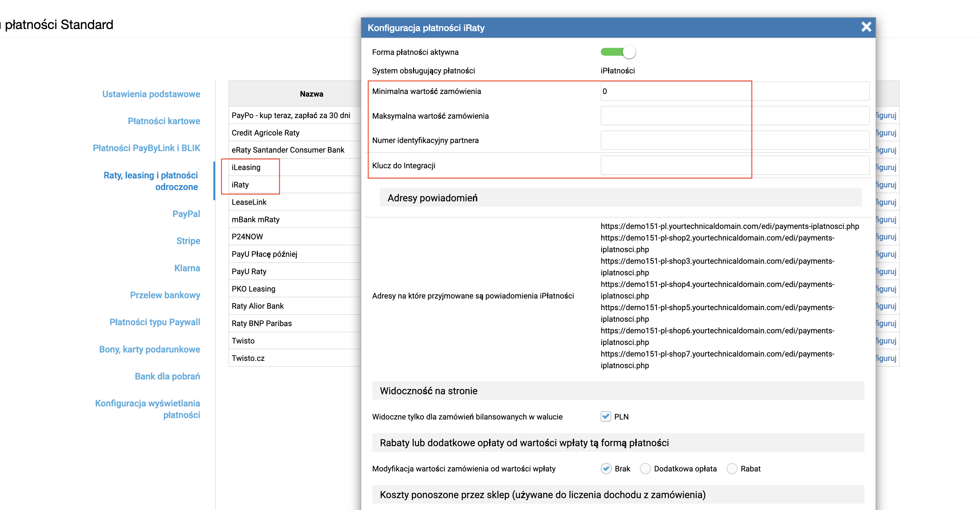Click the 'PayU Płacę później' row
The image size is (980, 510).
[295, 254]
